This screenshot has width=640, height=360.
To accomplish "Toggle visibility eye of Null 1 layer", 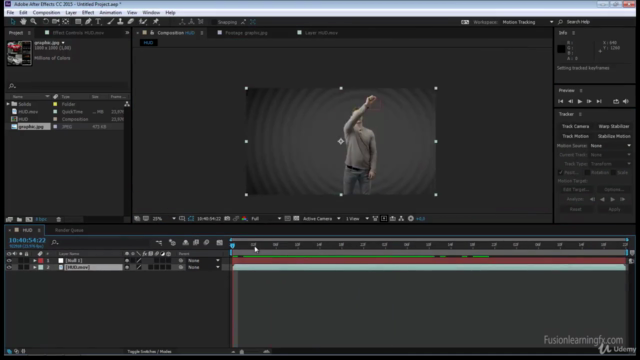I will [x=9, y=260].
